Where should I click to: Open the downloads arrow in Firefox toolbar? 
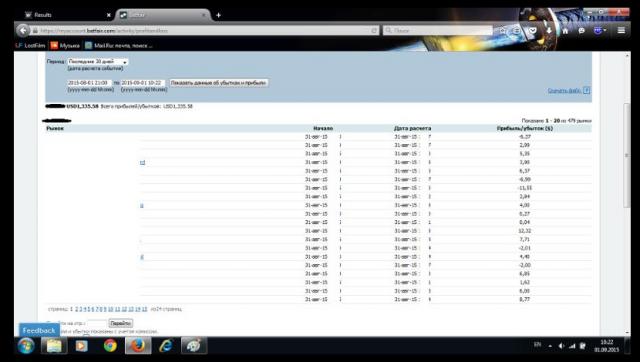549,31
